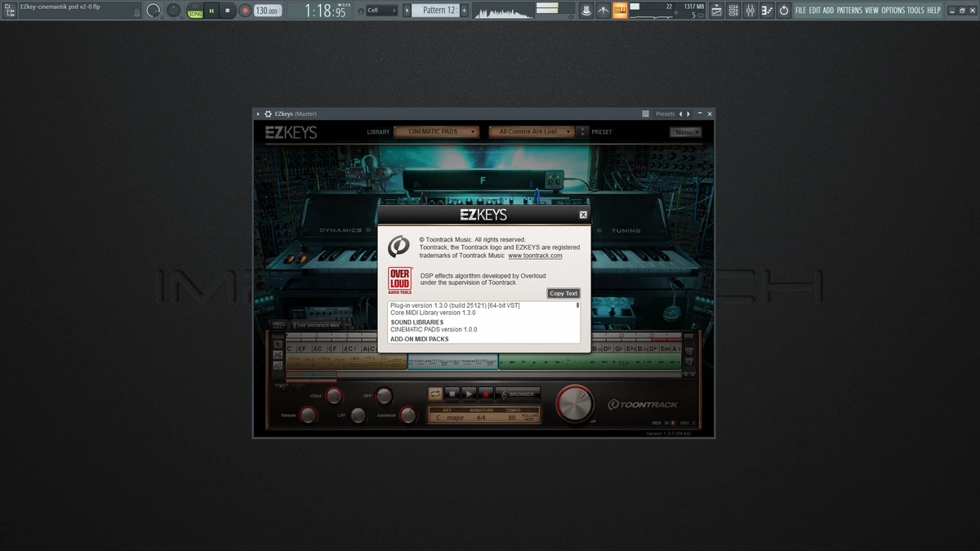
Task: Toggle FL Studio SONG/PAT mode switch
Action: (195, 11)
